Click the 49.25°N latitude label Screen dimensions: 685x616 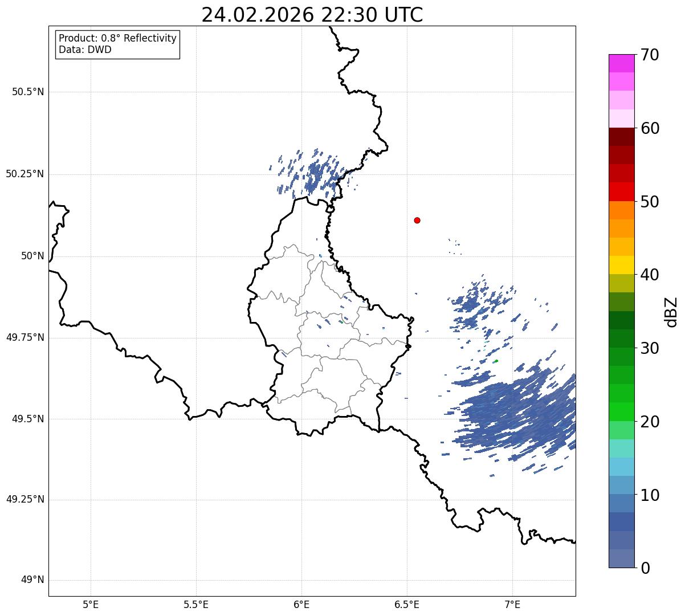click(x=25, y=500)
